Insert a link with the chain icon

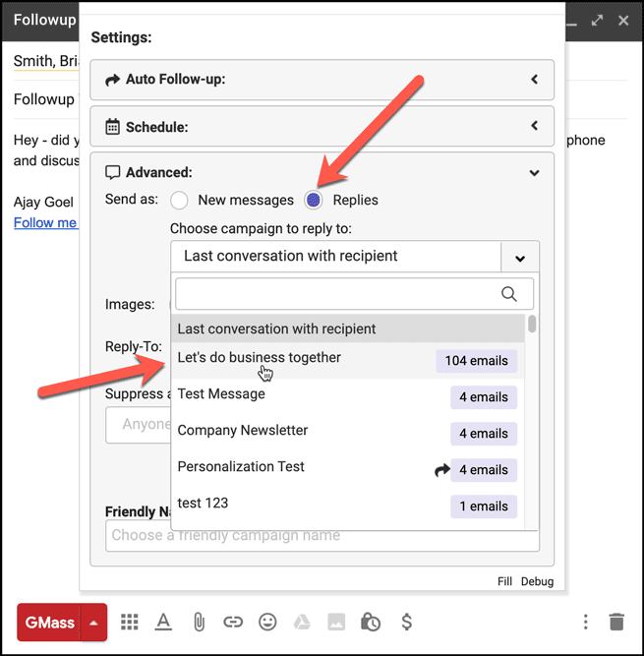[x=233, y=623]
